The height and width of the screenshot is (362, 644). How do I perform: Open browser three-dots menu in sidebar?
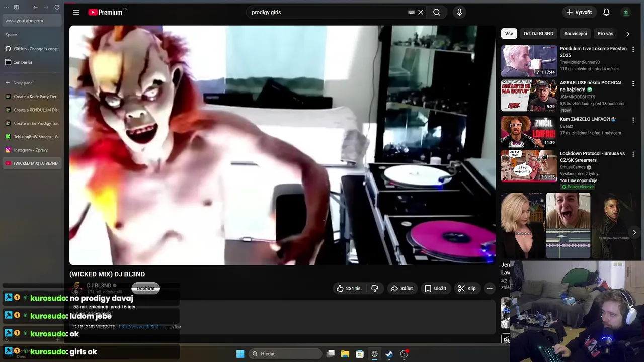(7, 7)
